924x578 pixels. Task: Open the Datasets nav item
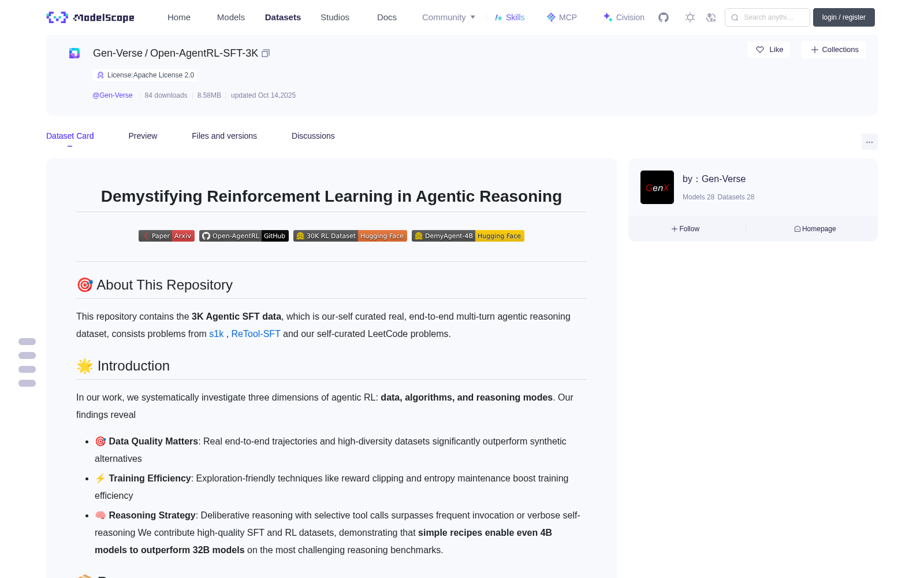283,17
